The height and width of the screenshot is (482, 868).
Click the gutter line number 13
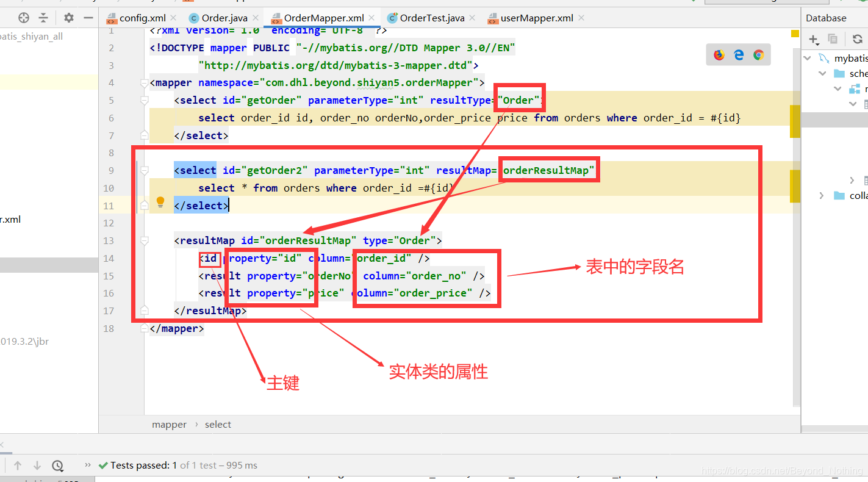(109, 240)
